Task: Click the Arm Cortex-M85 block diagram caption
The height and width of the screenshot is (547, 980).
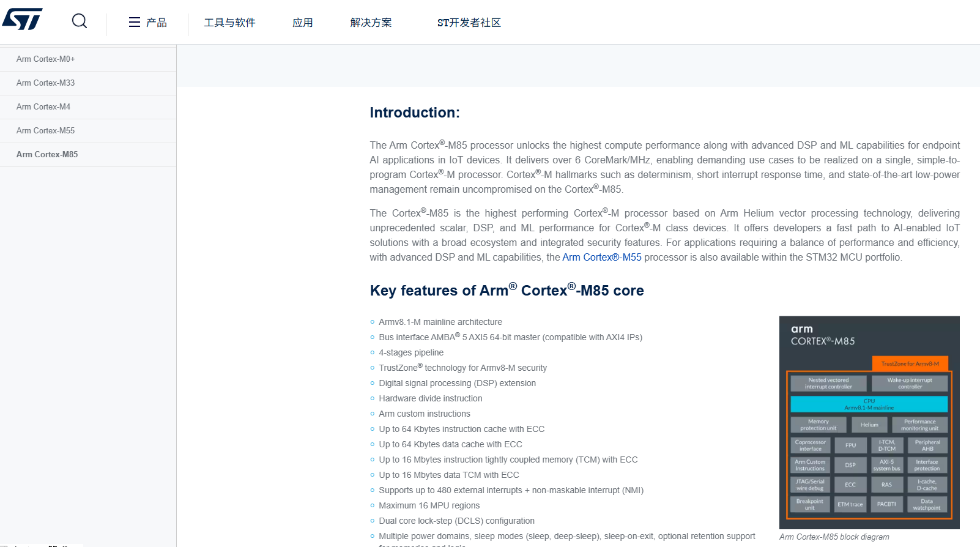Action: pyautogui.click(x=834, y=537)
